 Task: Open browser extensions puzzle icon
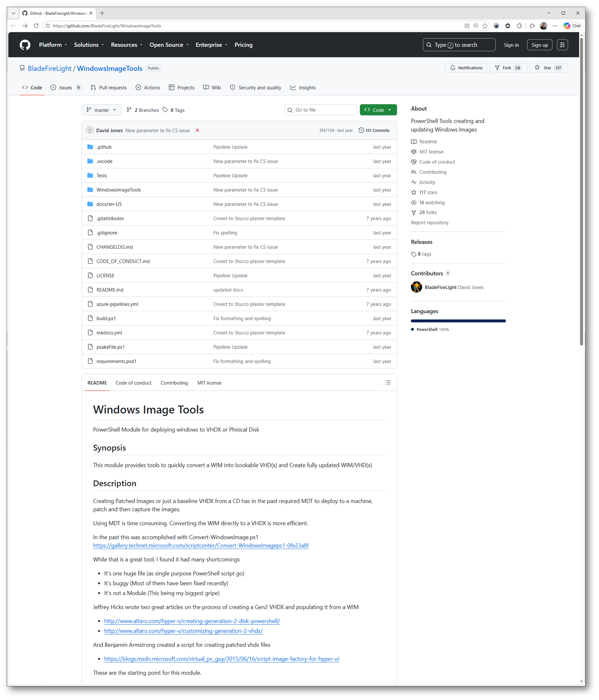click(519, 26)
